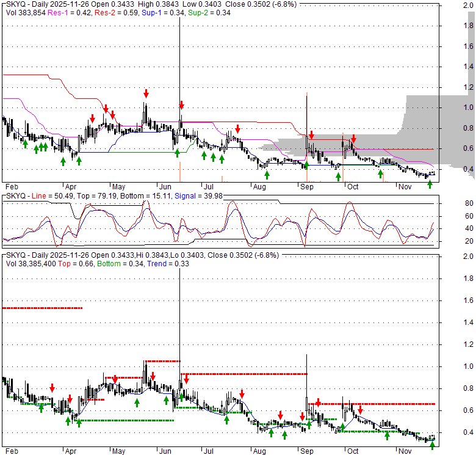The height and width of the screenshot is (455, 476).
Task: Click the Sep label on bottom chart axis
Action: tap(306, 451)
